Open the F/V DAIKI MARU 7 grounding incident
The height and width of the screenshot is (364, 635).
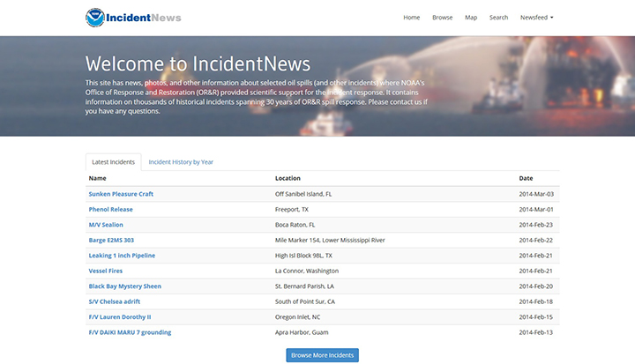pyautogui.click(x=130, y=332)
